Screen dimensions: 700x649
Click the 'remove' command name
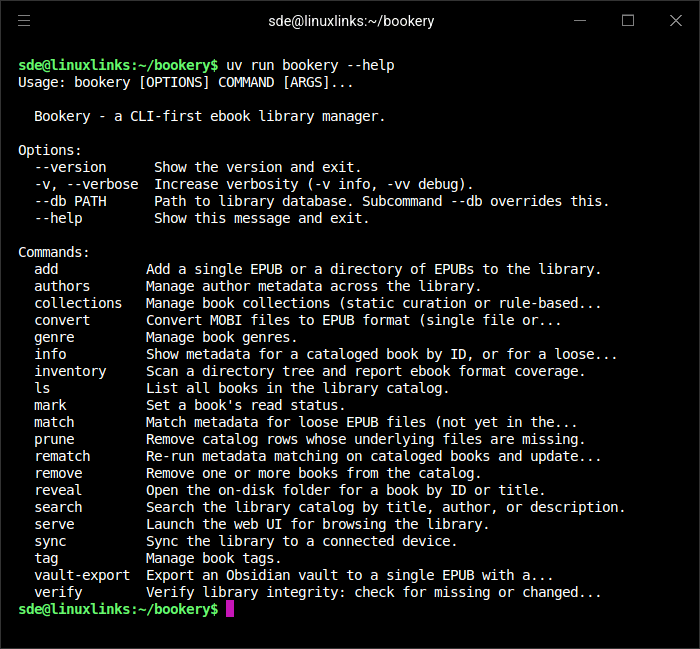58,473
